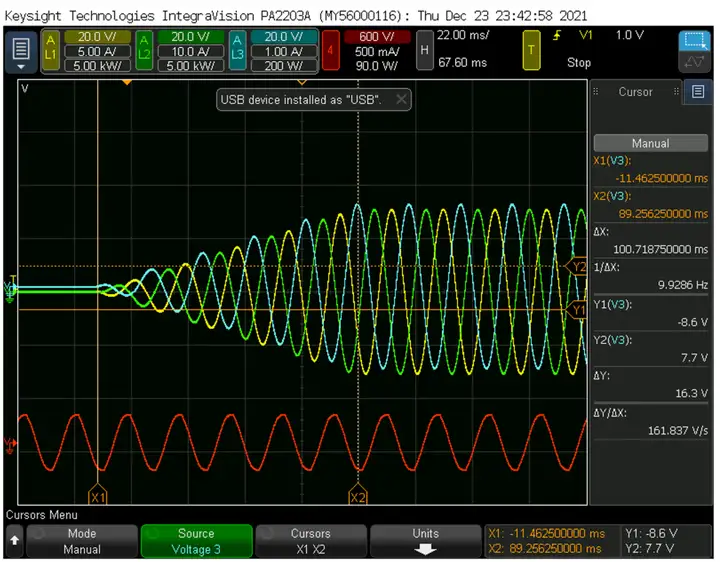Open the Units softkey menu
The width and height of the screenshot is (720, 562).
[425, 541]
